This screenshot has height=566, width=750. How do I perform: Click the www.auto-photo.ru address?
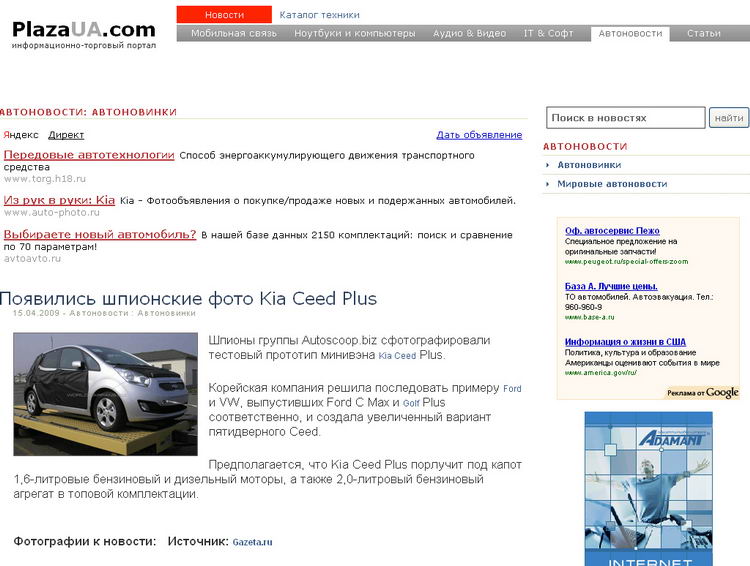point(52,212)
